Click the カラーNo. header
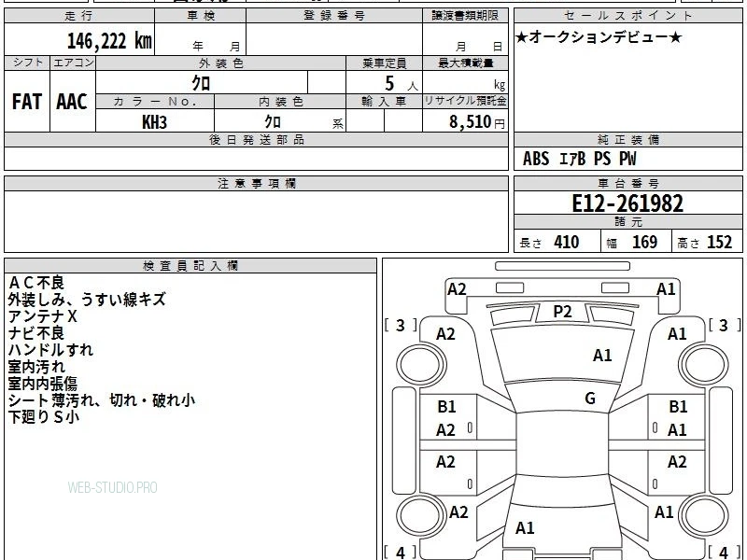Viewport: 747px width, 560px height. 155,102
